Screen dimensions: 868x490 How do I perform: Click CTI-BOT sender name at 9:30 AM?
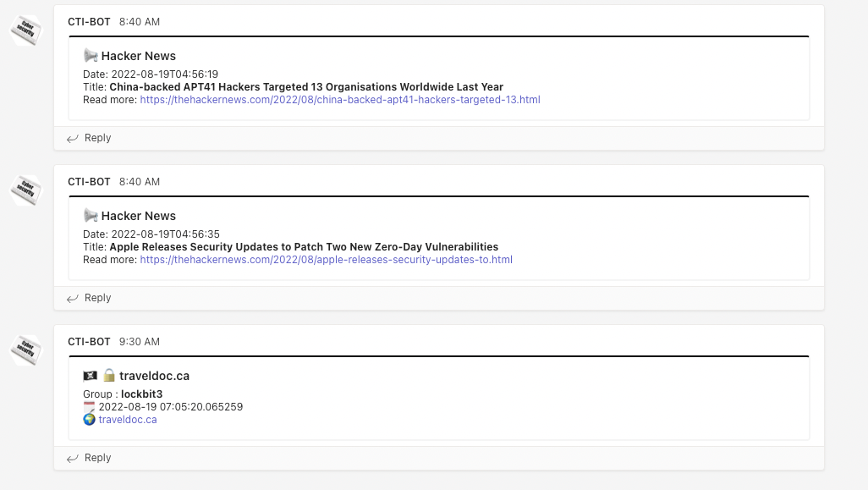click(89, 342)
